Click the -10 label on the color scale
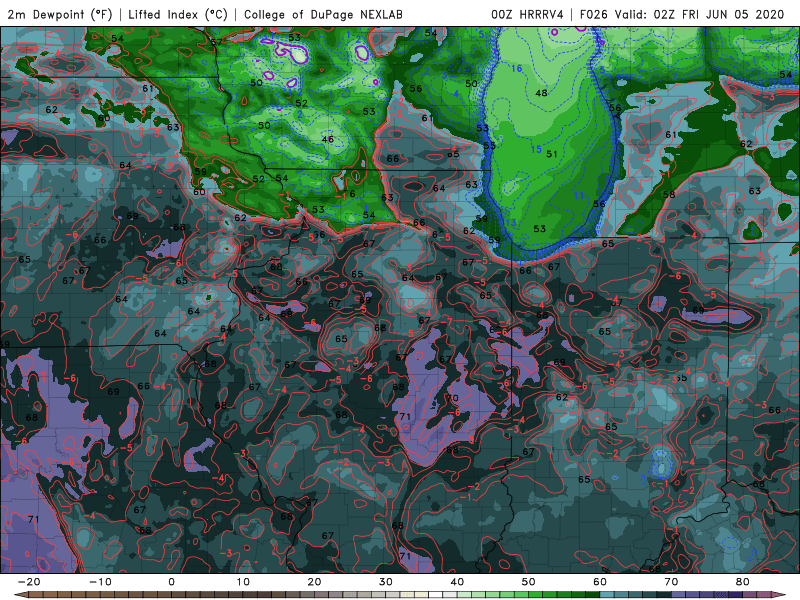 point(100,582)
